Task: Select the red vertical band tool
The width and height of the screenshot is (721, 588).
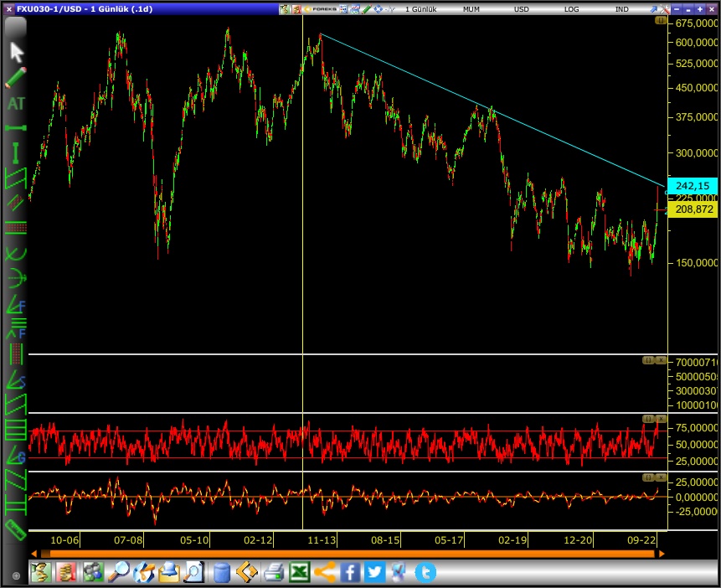Action: (x=16, y=354)
